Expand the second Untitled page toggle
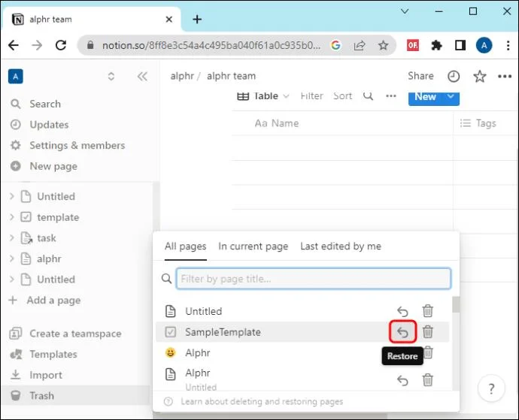Viewport: 519px width, 420px height. tap(12, 279)
